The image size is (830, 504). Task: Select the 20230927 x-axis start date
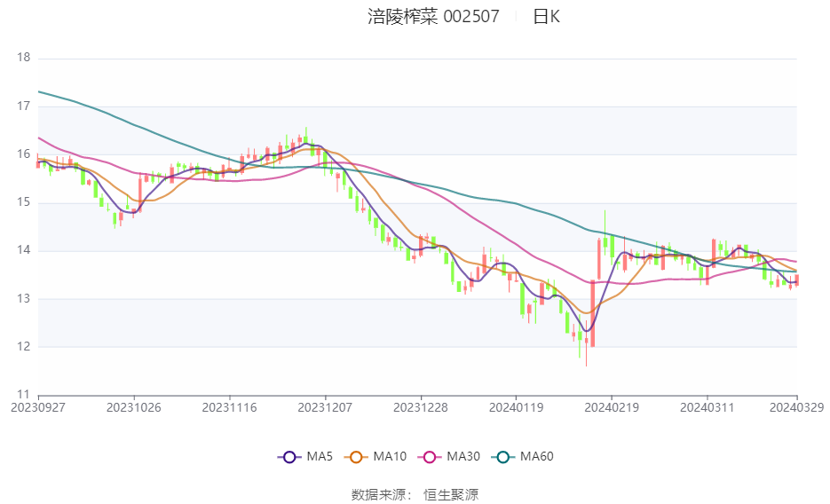(38, 408)
